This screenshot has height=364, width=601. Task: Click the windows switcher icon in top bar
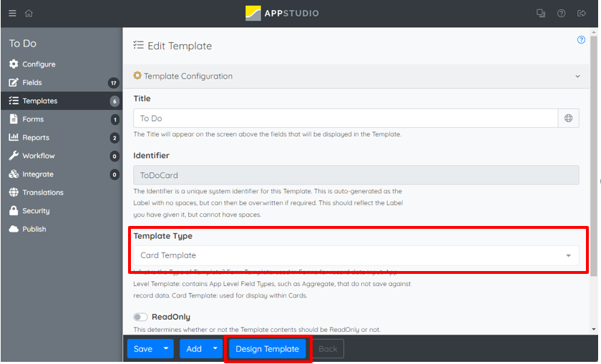tap(541, 13)
